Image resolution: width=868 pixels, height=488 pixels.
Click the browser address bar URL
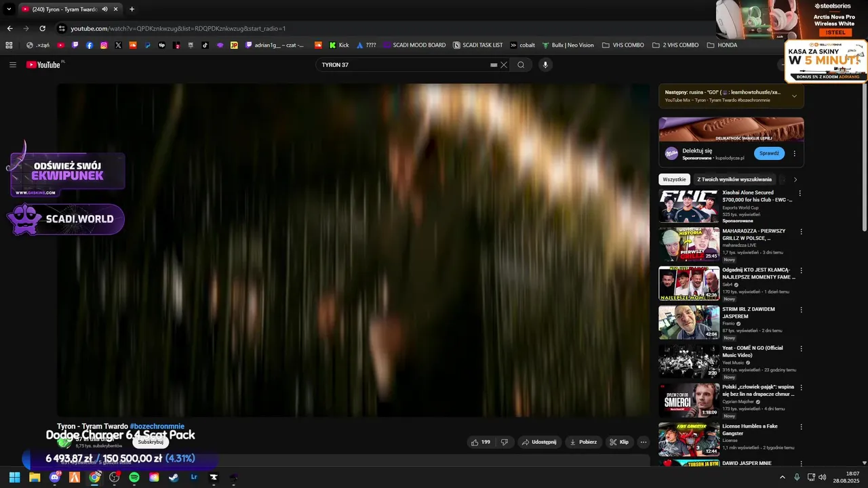coord(178,28)
